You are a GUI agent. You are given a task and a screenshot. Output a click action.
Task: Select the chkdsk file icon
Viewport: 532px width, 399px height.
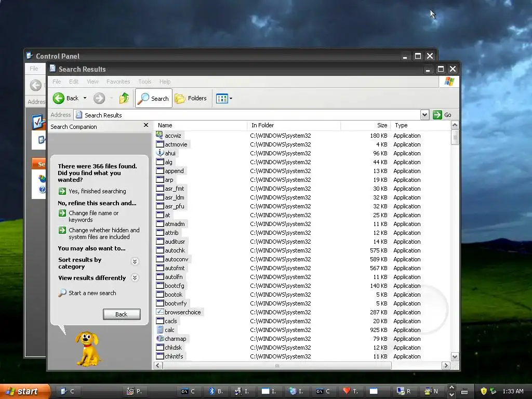point(160,347)
